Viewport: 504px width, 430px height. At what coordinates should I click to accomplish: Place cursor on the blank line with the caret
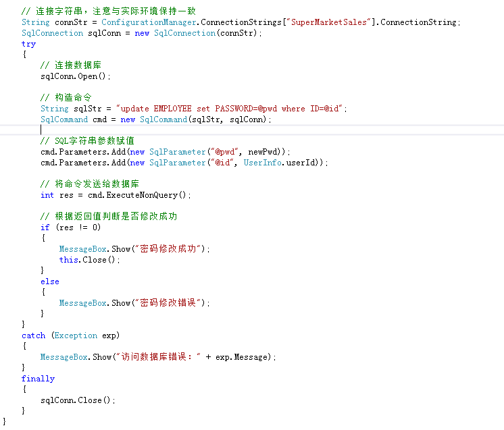[x=252, y=130]
